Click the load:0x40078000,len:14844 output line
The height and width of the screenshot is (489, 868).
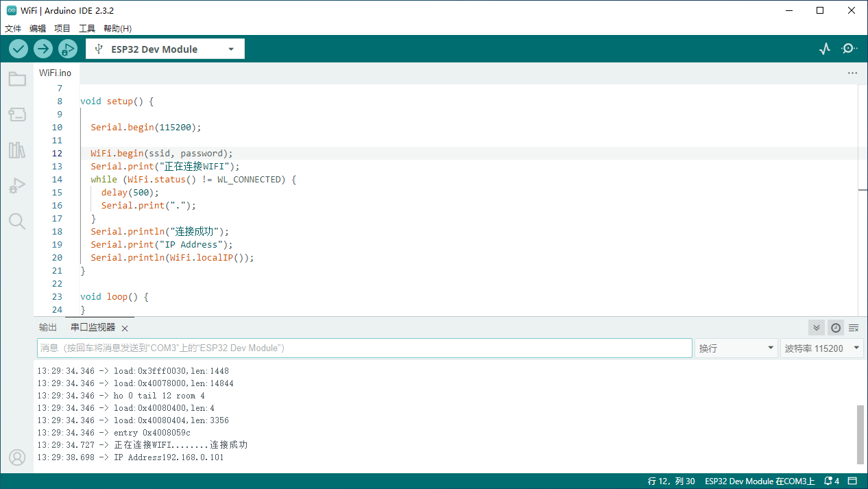click(135, 383)
